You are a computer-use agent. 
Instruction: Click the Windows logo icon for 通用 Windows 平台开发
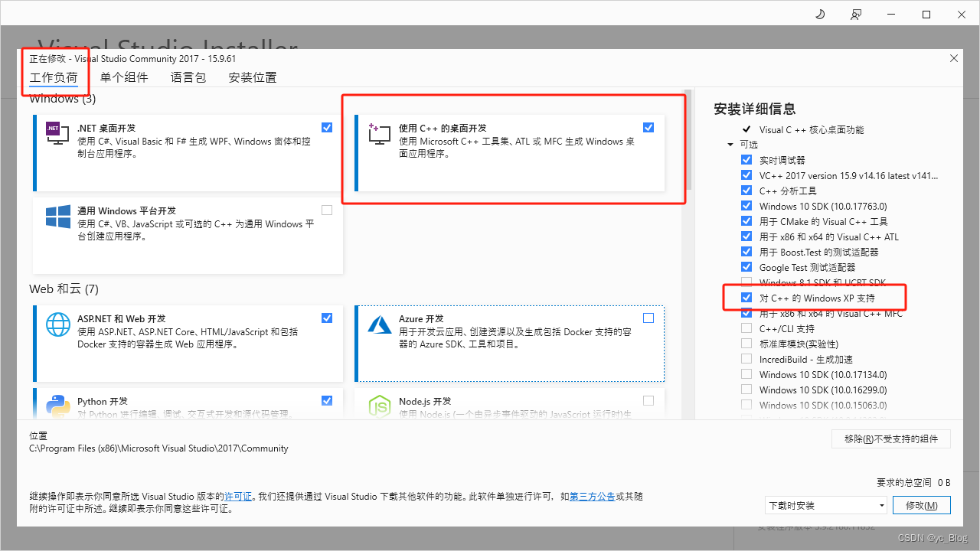click(x=57, y=217)
